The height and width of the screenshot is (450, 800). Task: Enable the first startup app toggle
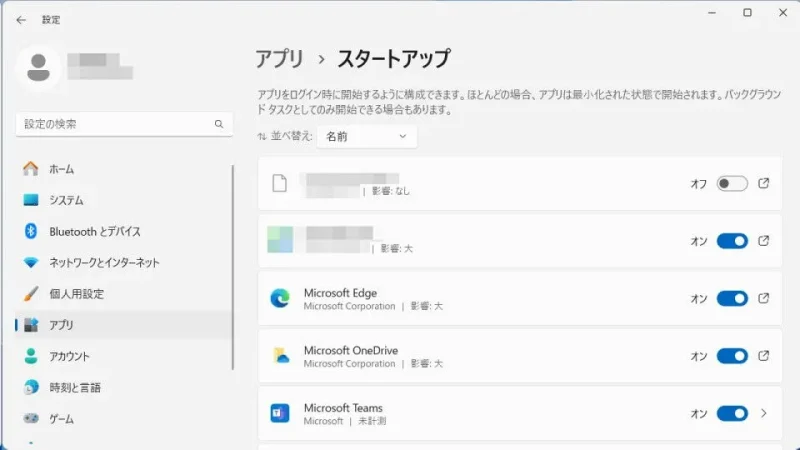[732, 184]
